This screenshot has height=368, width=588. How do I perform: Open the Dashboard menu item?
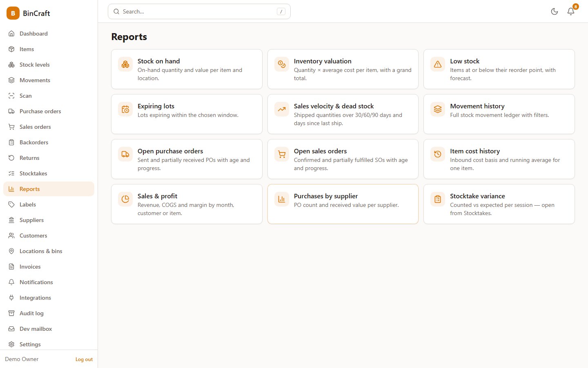(49, 34)
